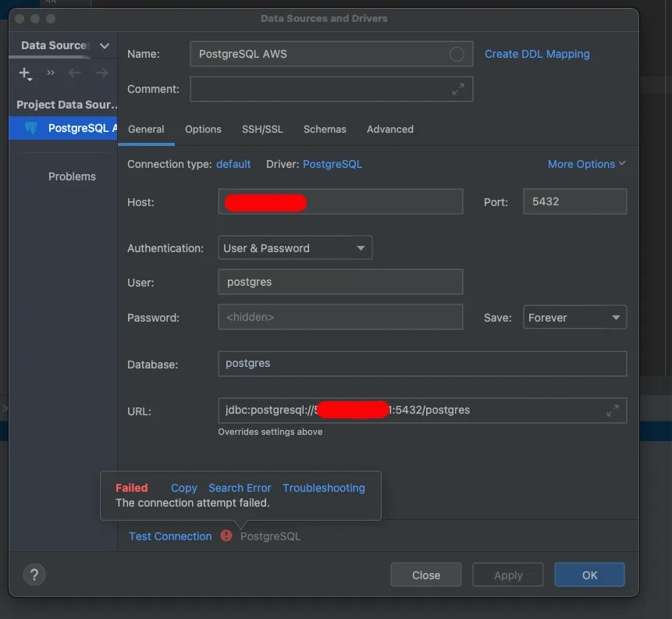Click the Close button
672x619 pixels.
click(426, 575)
